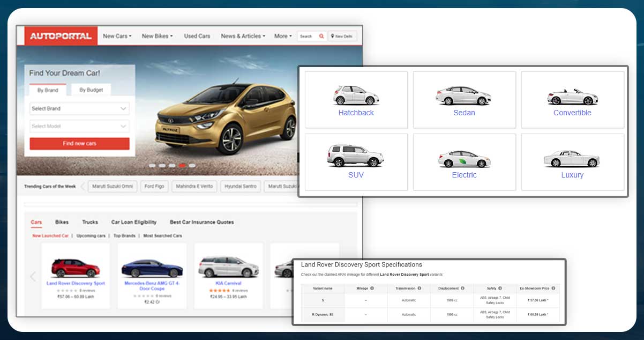
Task: Click the Hatchback car icon
Action: (356, 95)
